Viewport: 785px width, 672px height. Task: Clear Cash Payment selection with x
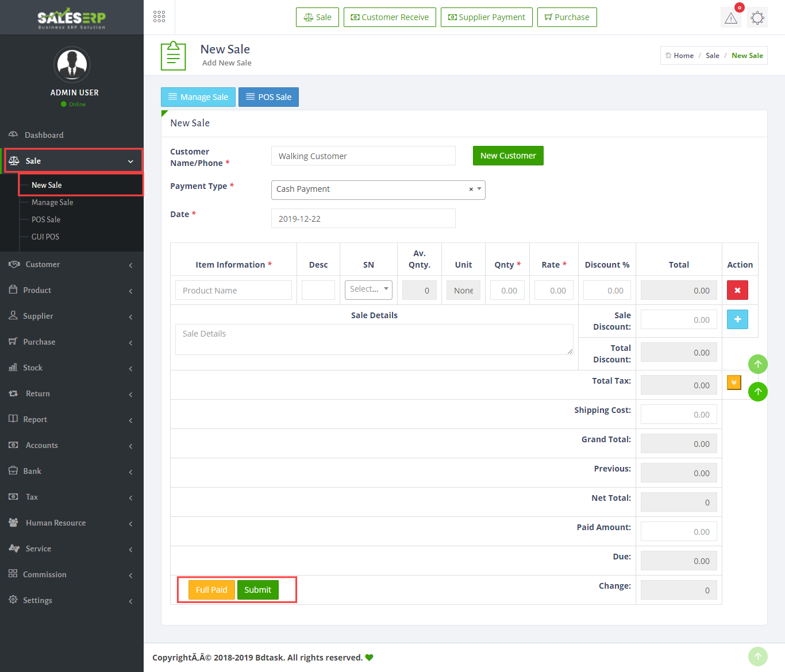(471, 190)
